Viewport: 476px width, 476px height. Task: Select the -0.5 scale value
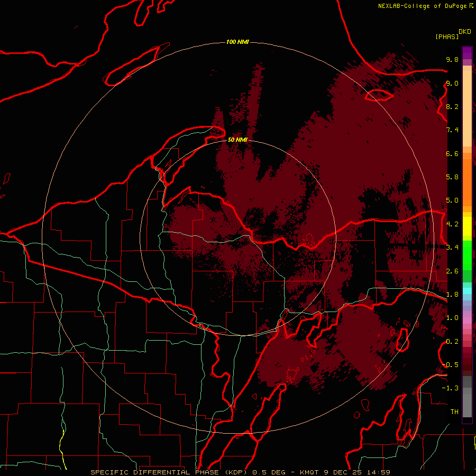[x=450, y=365]
